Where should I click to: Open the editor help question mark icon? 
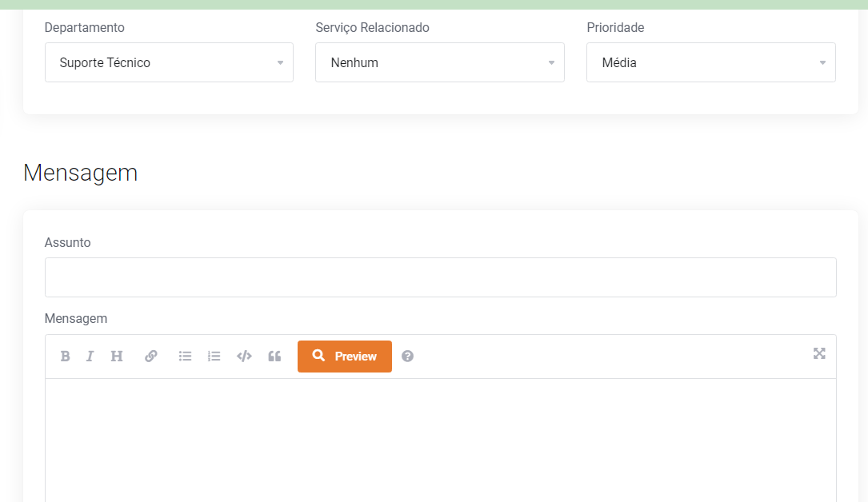(x=407, y=357)
